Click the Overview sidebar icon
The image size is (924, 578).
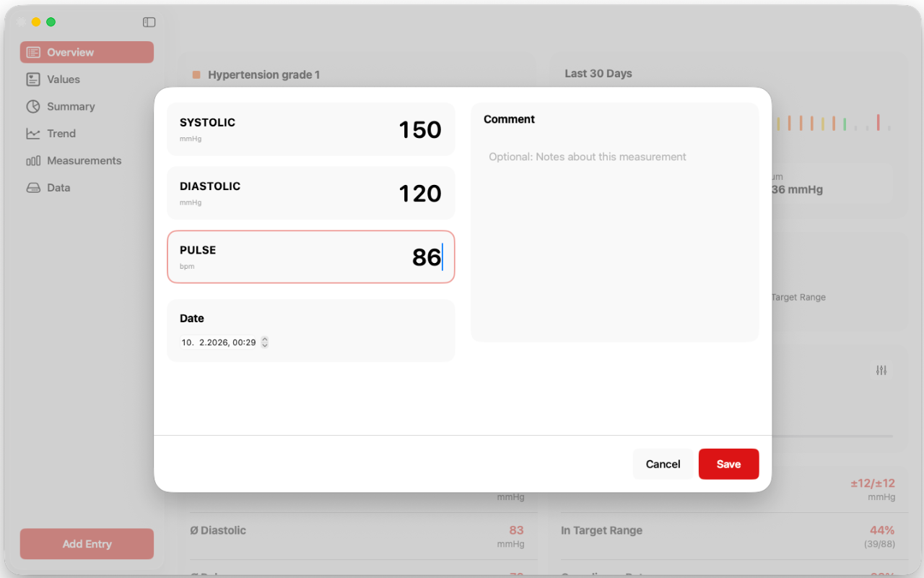[33, 52]
